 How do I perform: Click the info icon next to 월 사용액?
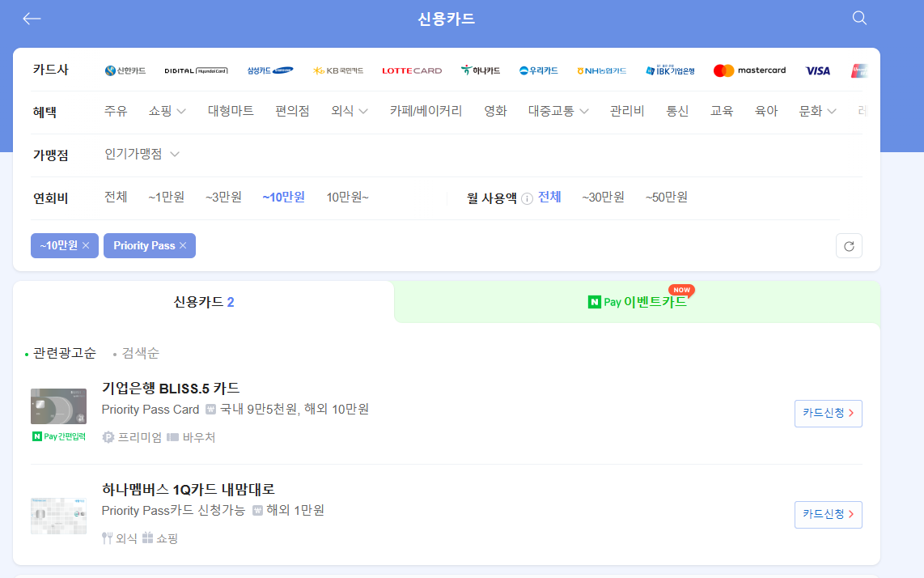tap(528, 199)
